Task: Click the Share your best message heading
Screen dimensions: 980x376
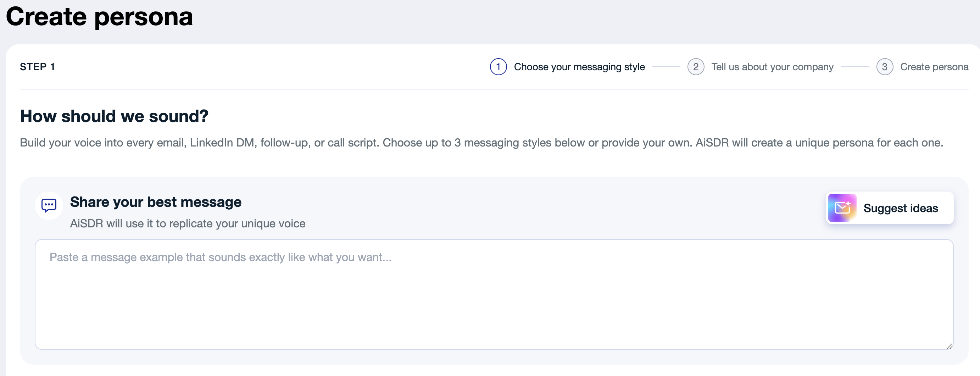Action: 156,202
